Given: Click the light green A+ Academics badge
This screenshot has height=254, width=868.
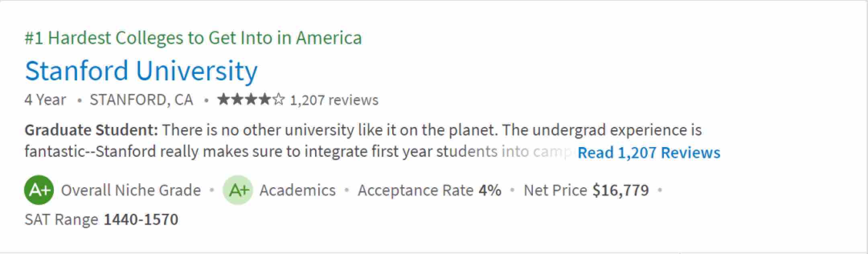Looking at the screenshot, I should pyautogui.click(x=237, y=190).
